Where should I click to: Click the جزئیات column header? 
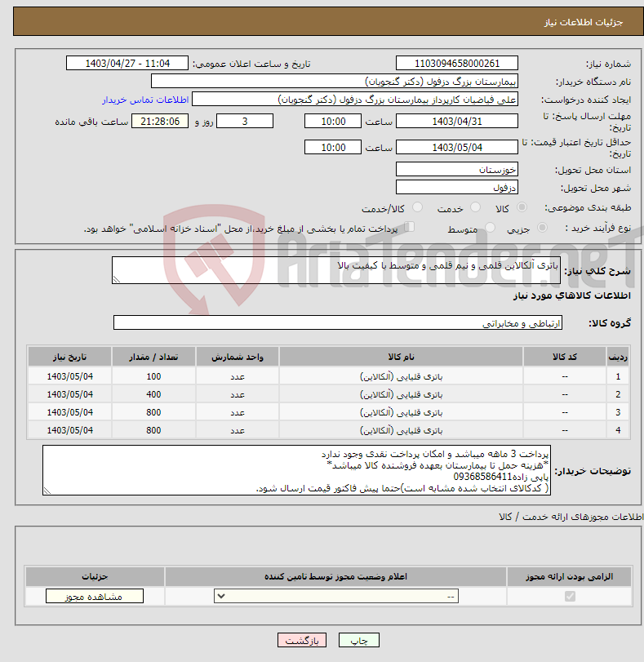point(95,577)
